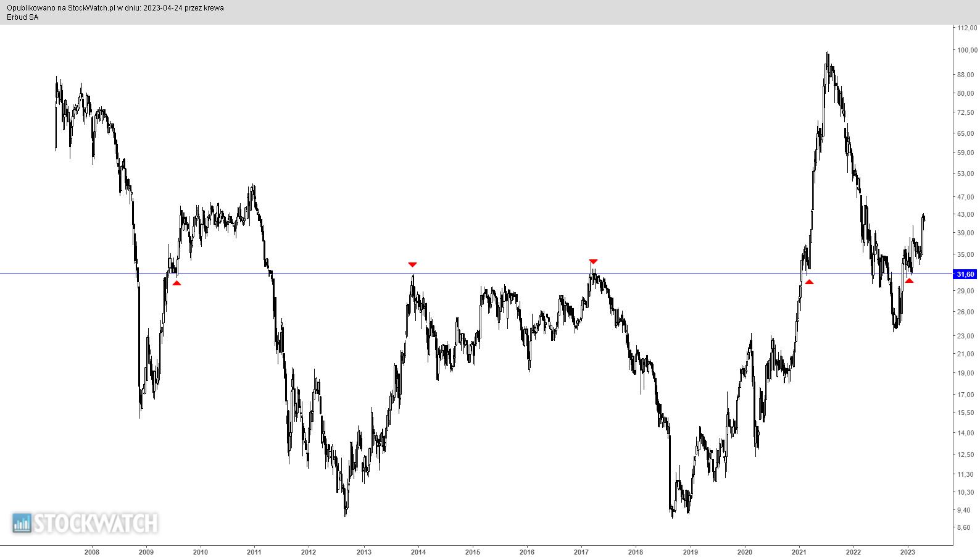Click the 8,60 price axis label

tap(964, 527)
